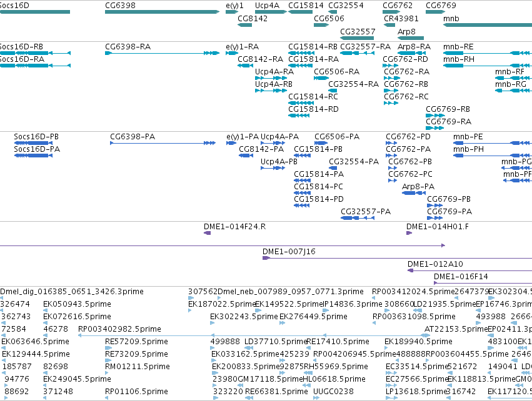The width and height of the screenshot is (532, 401).
Task: Click the DME1-012A10 clone feature
Action: click(470, 270)
